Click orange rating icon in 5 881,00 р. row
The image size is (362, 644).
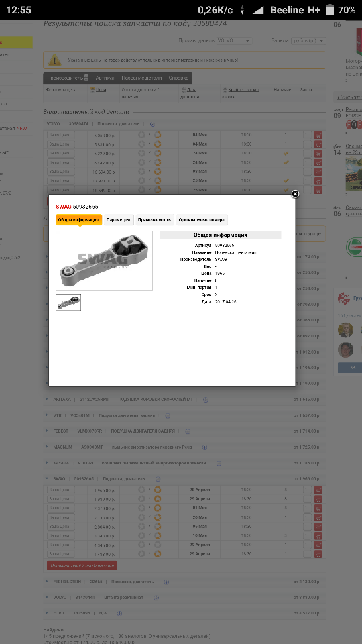157,144
